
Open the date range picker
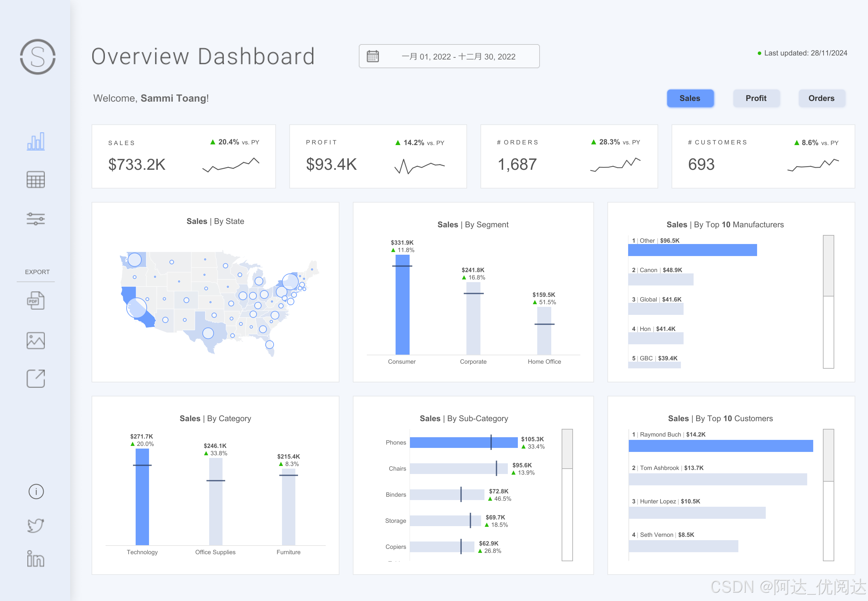(458, 56)
